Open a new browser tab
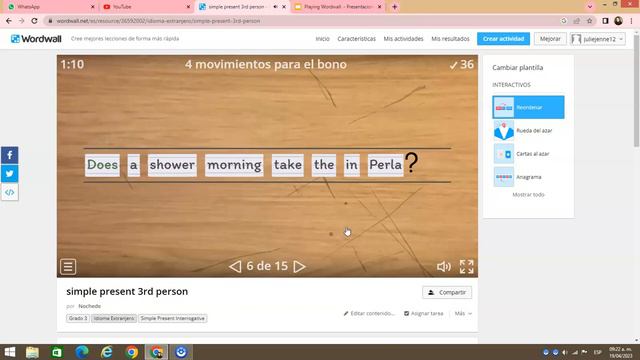 coord(394,7)
